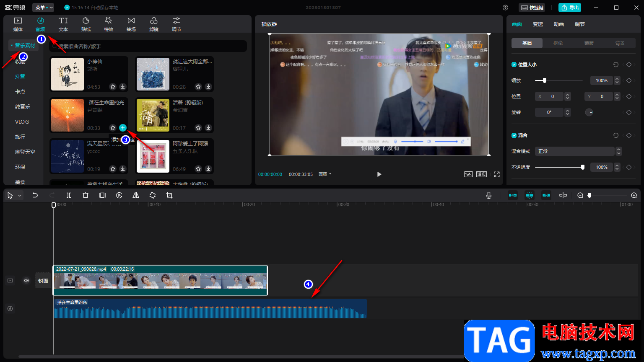Click the undo arrow icon
This screenshot has width=644, height=362.
(35, 195)
